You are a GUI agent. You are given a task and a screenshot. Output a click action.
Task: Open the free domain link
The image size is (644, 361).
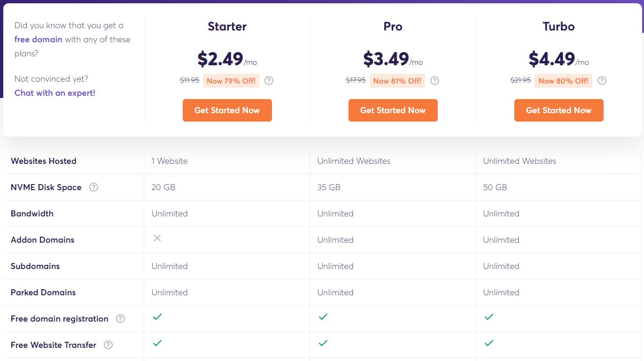[x=38, y=39]
